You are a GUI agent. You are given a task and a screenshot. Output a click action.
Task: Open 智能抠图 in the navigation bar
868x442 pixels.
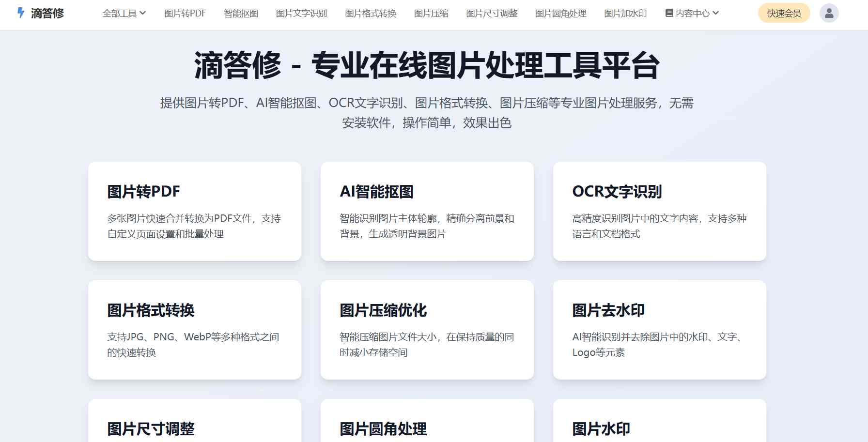pyautogui.click(x=241, y=14)
